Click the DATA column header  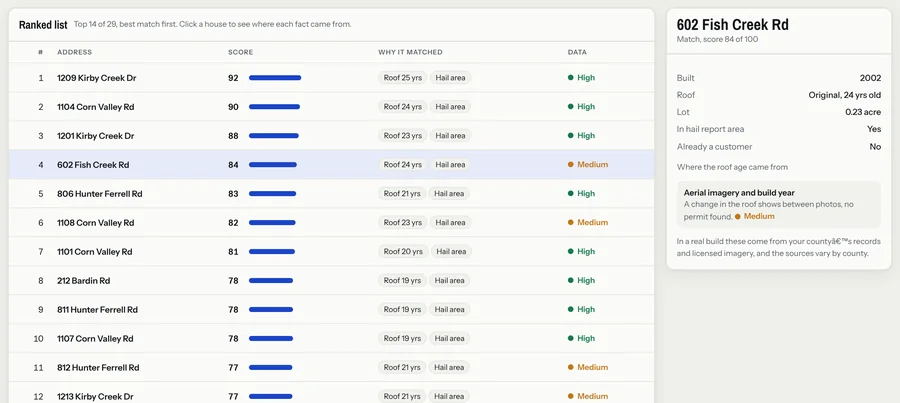[577, 52]
